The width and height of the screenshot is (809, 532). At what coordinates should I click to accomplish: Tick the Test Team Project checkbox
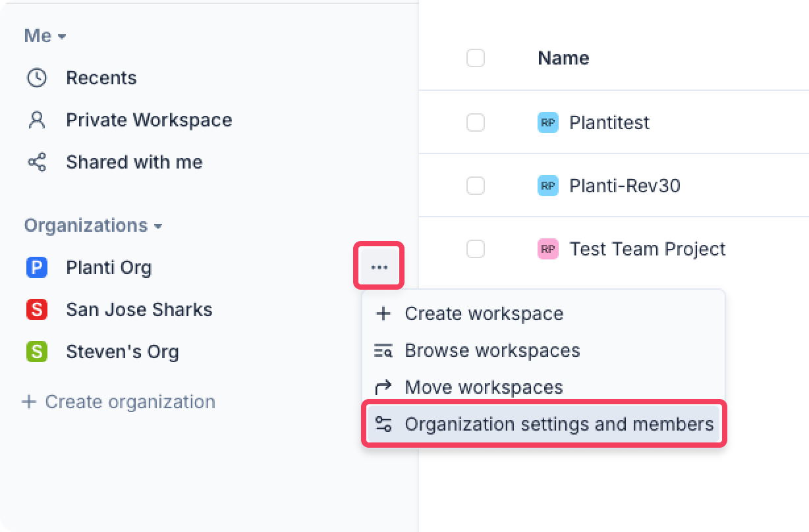pos(476,249)
